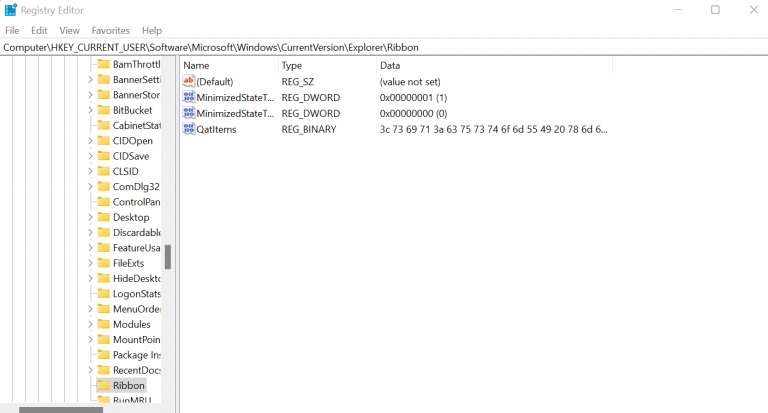Expand the BannerStor key
This screenshot has height=413, width=768.
90,95
